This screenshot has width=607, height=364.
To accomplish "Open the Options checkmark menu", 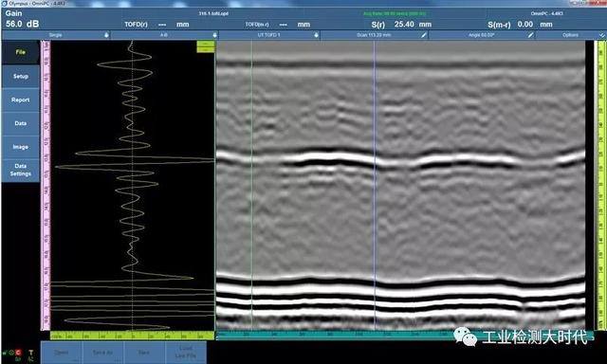I will point(602,35).
